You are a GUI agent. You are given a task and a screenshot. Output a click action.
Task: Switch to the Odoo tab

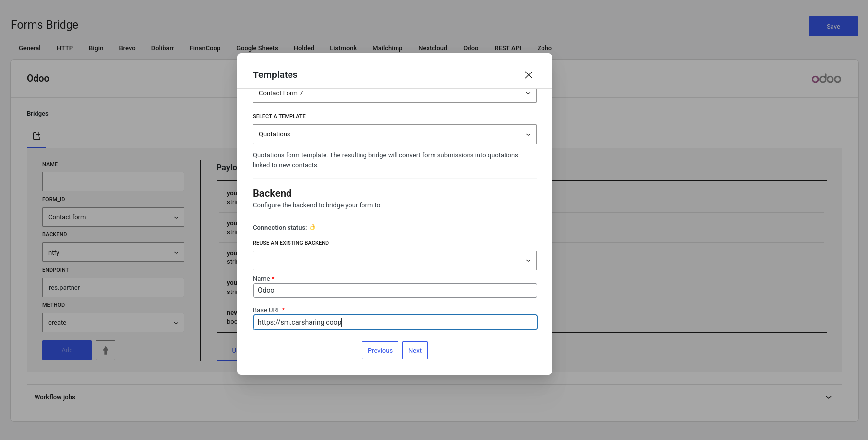coord(470,48)
